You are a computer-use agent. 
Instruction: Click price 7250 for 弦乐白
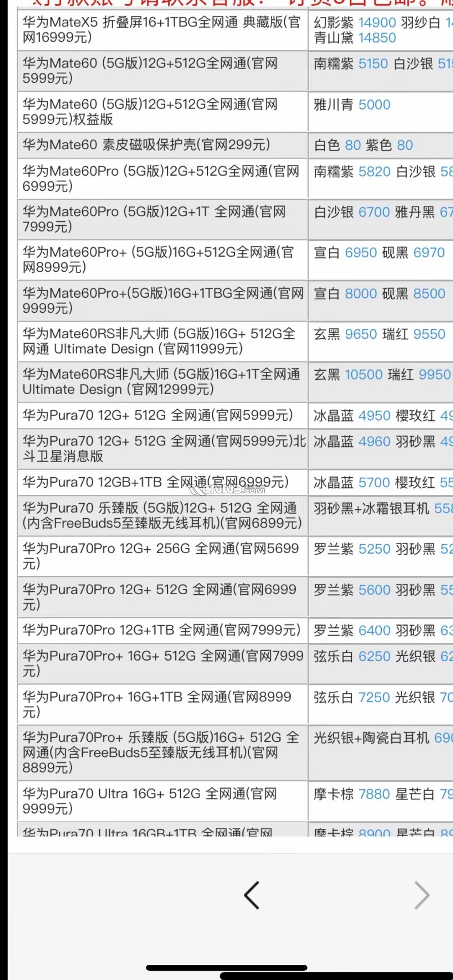tap(374, 698)
